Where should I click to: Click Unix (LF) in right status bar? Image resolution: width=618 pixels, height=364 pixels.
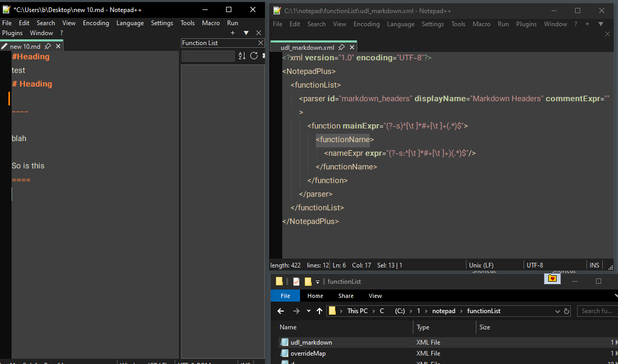click(x=481, y=265)
